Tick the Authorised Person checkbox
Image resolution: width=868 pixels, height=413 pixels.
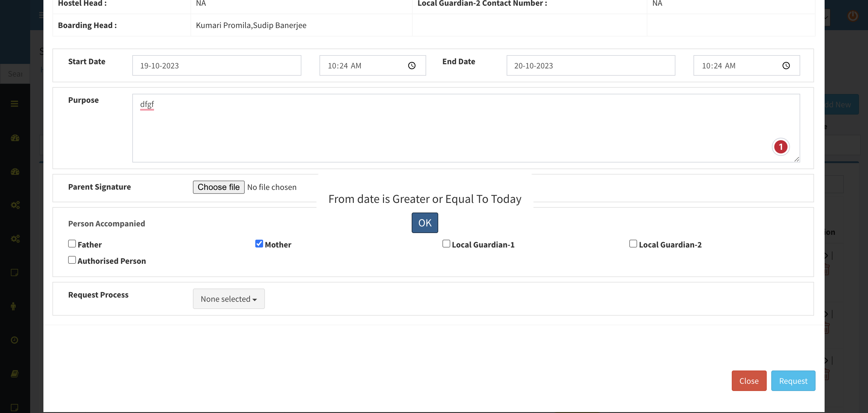pyautogui.click(x=72, y=260)
